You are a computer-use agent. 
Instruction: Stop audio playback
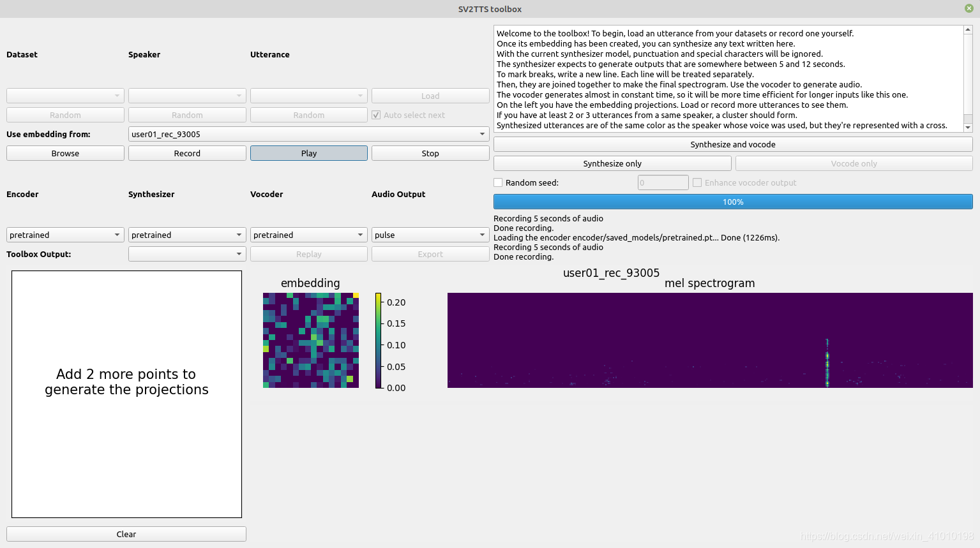430,153
